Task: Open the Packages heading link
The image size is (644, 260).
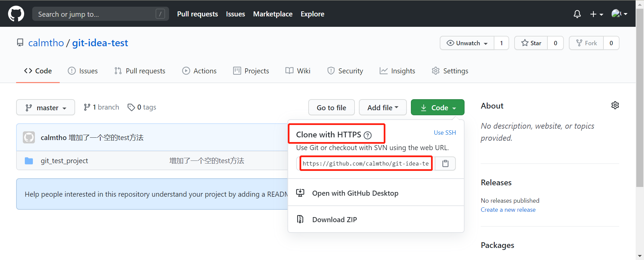Action: point(497,245)
